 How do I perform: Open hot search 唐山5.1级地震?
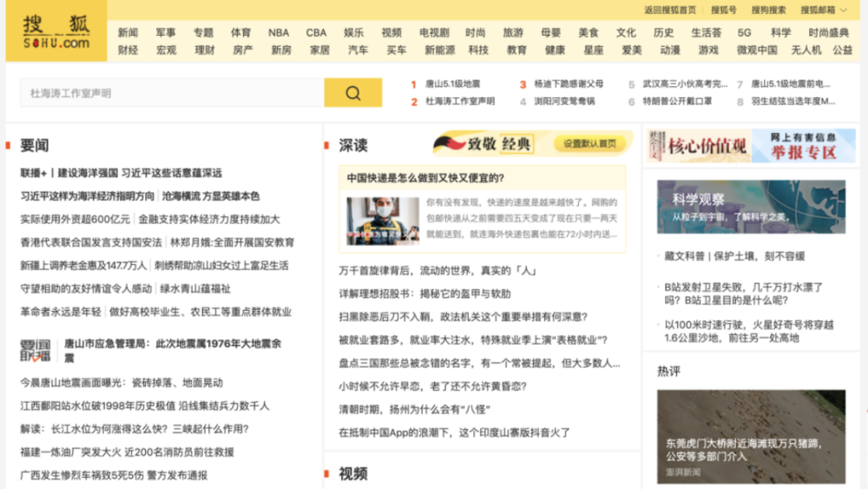click(452, 83)
